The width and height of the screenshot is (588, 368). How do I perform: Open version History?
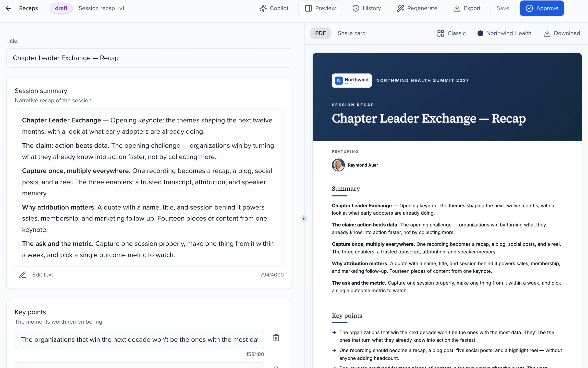pos(367,8)
